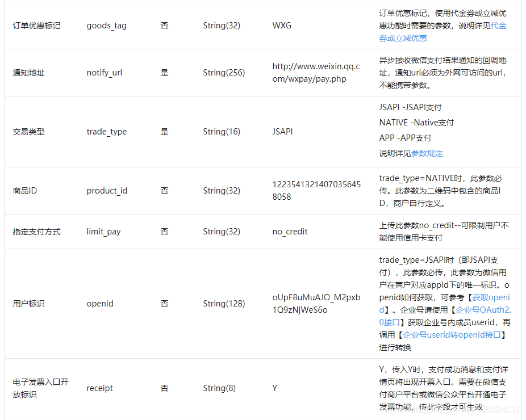Click the product_id description text
Screen dimensions: 526x420
click(x=440, y=191)
